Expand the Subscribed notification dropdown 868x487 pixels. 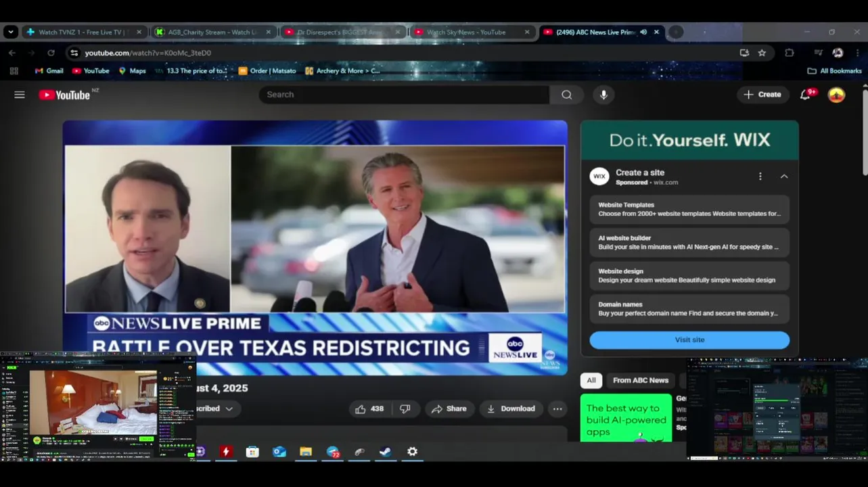coord(229,409)
